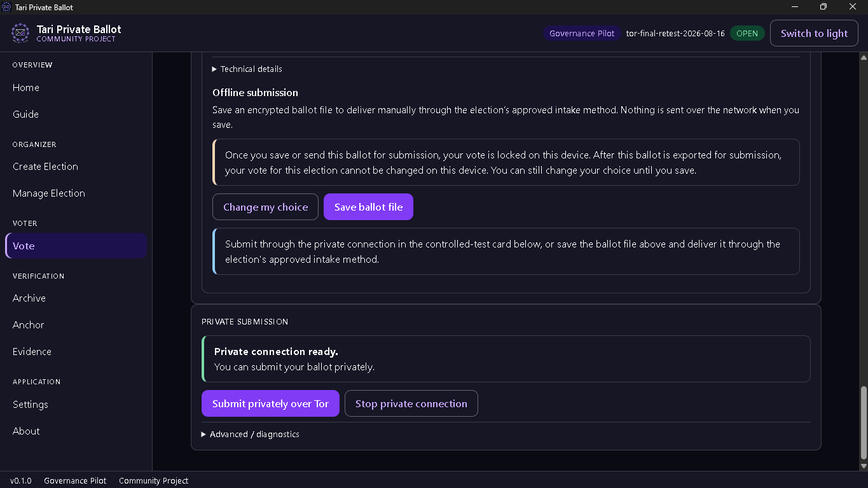Click the OVERVIEW section label
Viewport: 868px width, 488px height.
(x=32, y=65)
